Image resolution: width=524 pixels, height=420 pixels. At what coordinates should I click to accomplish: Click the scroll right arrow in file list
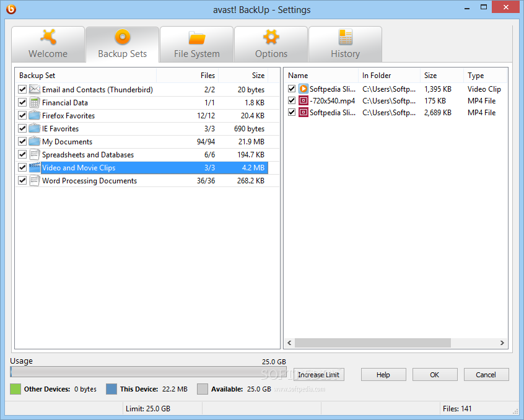pyautogui.click(x=502, y=343)
